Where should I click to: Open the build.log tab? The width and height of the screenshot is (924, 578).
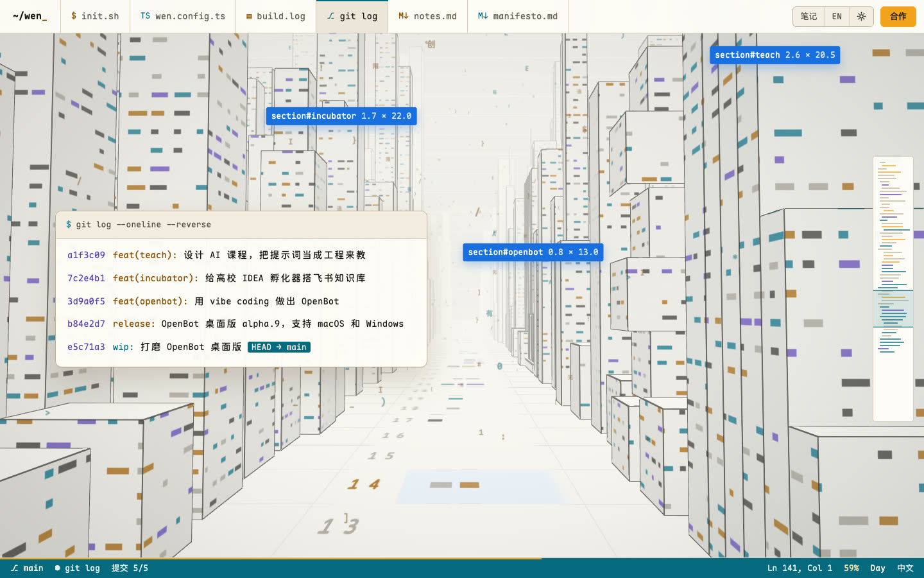tap(276, 16)
